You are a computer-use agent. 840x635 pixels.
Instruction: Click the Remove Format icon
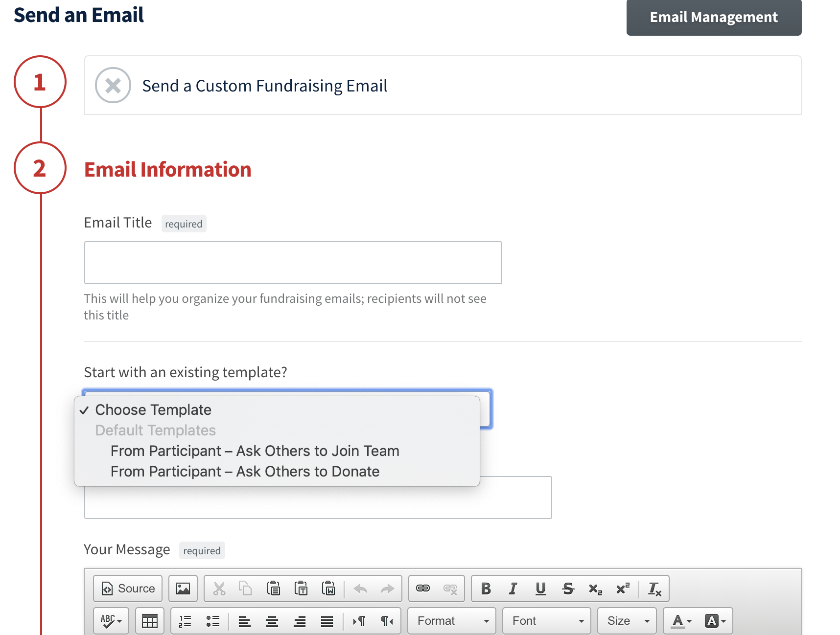[654, 589]
